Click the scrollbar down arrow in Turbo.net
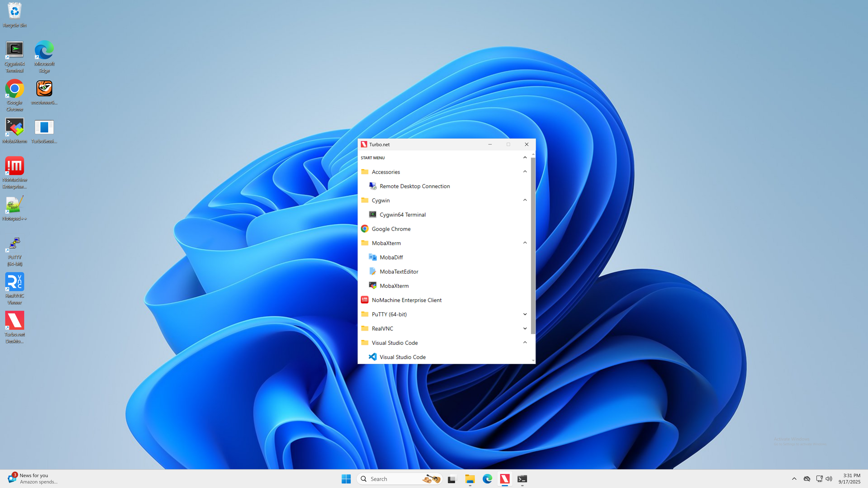 (533, 361)
